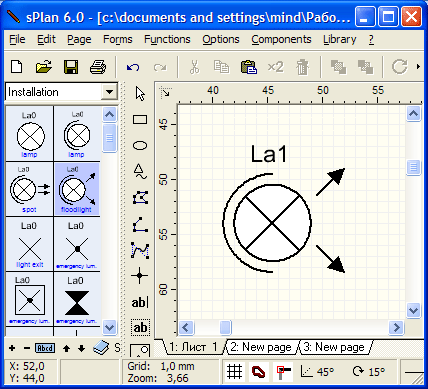Viewport: 428px width, 389px height.
Task: Select the rectangle drawing tool
Action: click(x=140, y=120)
